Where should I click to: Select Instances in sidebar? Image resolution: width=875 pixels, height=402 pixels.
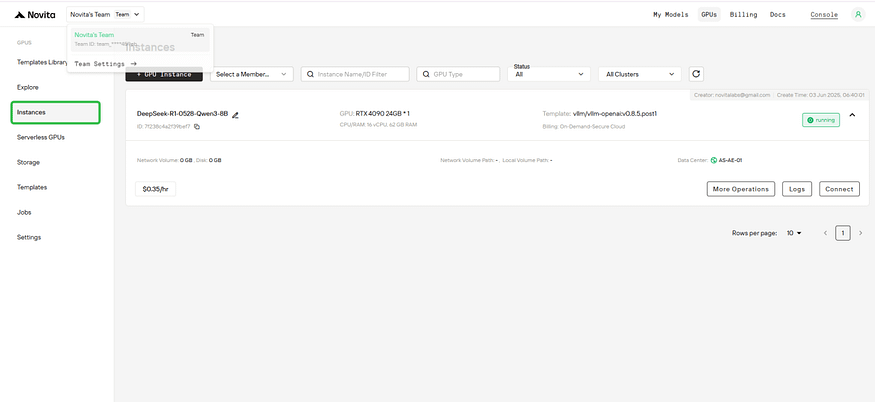55,112
